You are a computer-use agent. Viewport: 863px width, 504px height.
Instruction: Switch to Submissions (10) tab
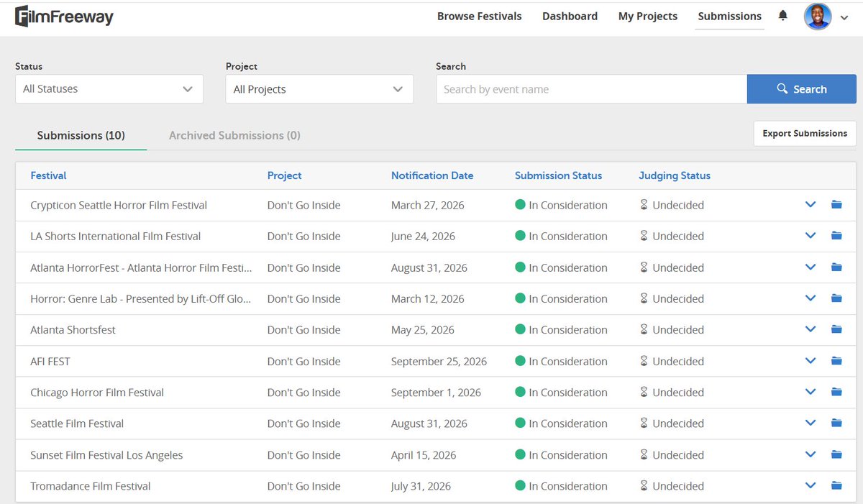click(81, 135)
